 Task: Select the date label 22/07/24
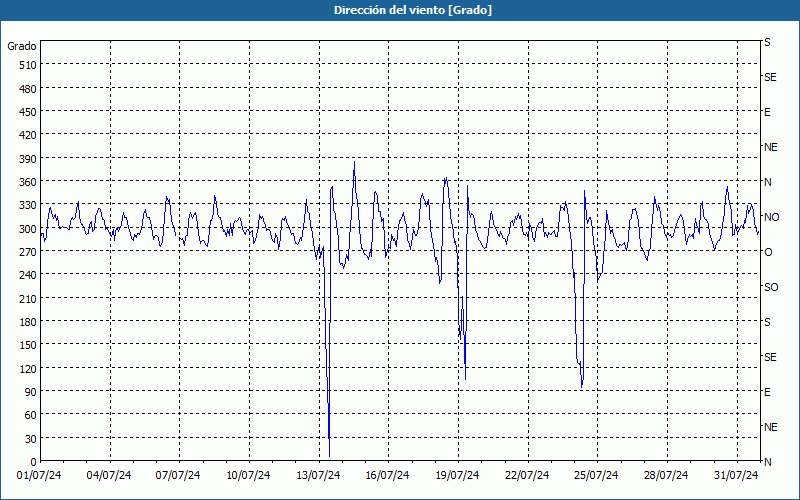(527, 476)
